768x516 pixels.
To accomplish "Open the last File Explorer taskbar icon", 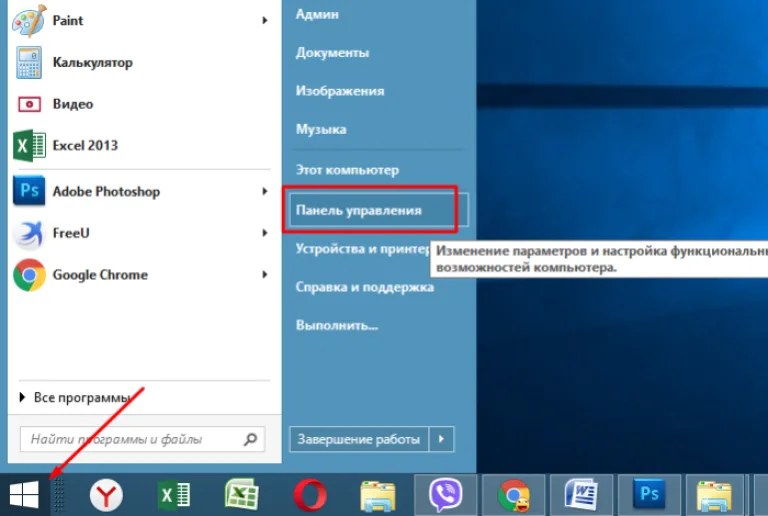I will 715,494.
